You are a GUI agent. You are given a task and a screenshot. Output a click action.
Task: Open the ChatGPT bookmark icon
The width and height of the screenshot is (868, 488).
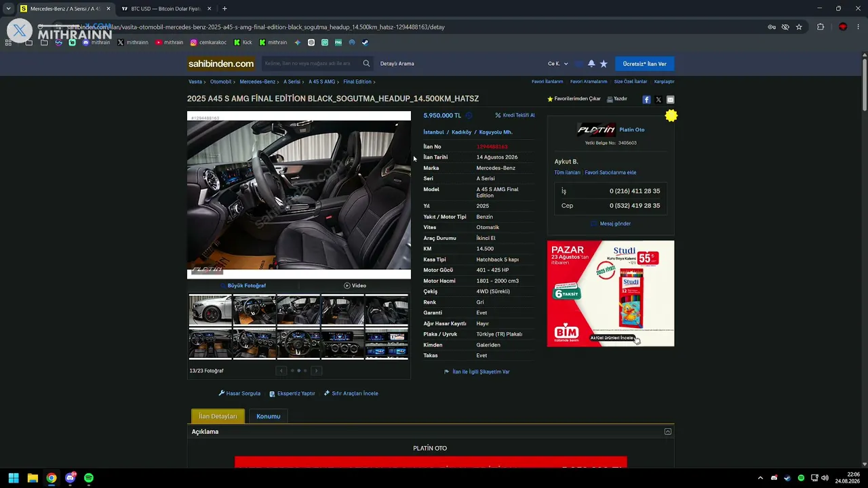pyautogui.click(x=311, y=42)
